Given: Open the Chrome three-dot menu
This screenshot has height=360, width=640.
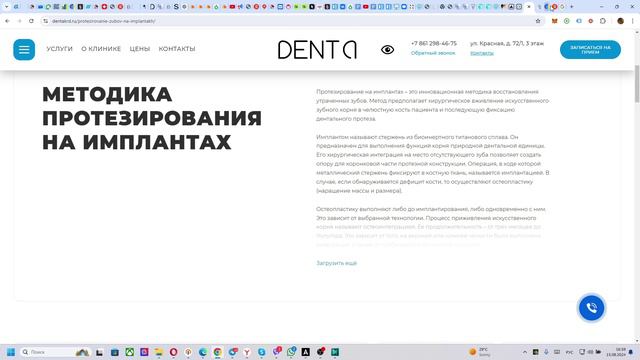Looking at the screenshot, I should 633,21.
